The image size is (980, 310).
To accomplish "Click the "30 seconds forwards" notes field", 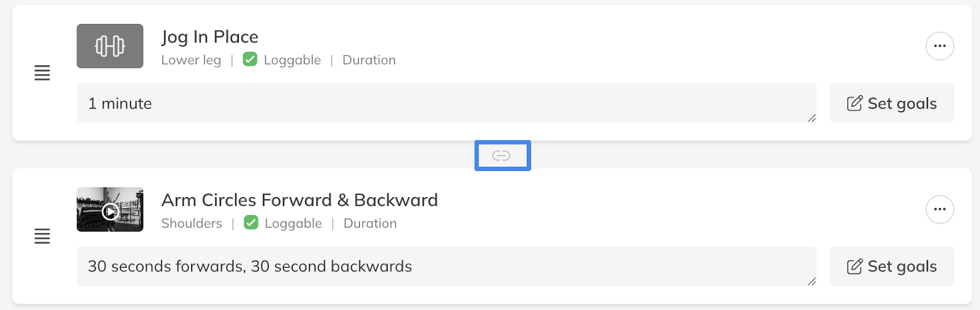I will point(446,267).
